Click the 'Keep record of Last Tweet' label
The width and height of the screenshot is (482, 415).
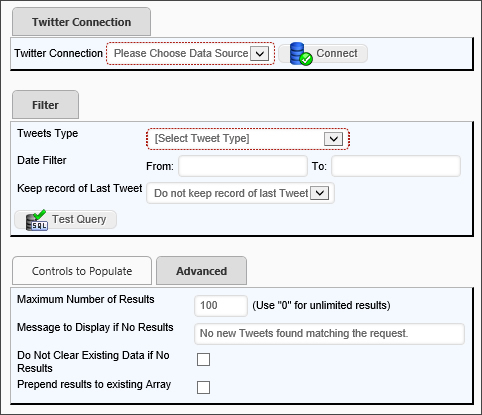(x=80, y=188)
